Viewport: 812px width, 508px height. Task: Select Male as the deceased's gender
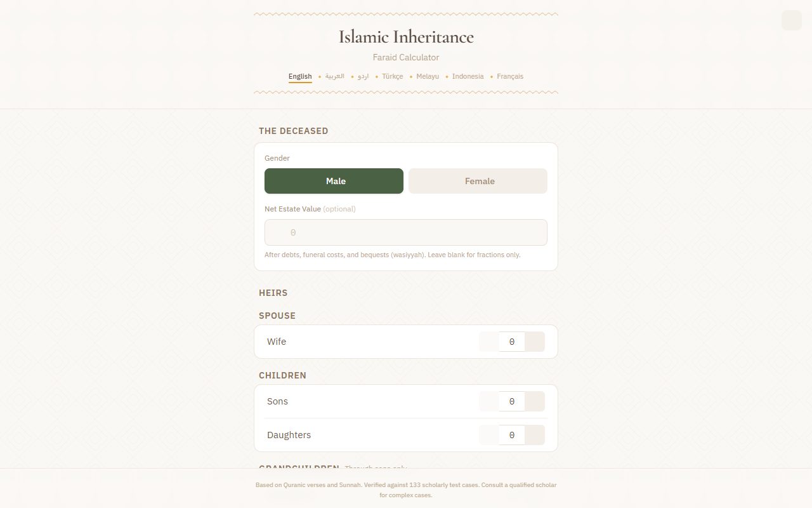pyautogui.click(x=334, y=181)
